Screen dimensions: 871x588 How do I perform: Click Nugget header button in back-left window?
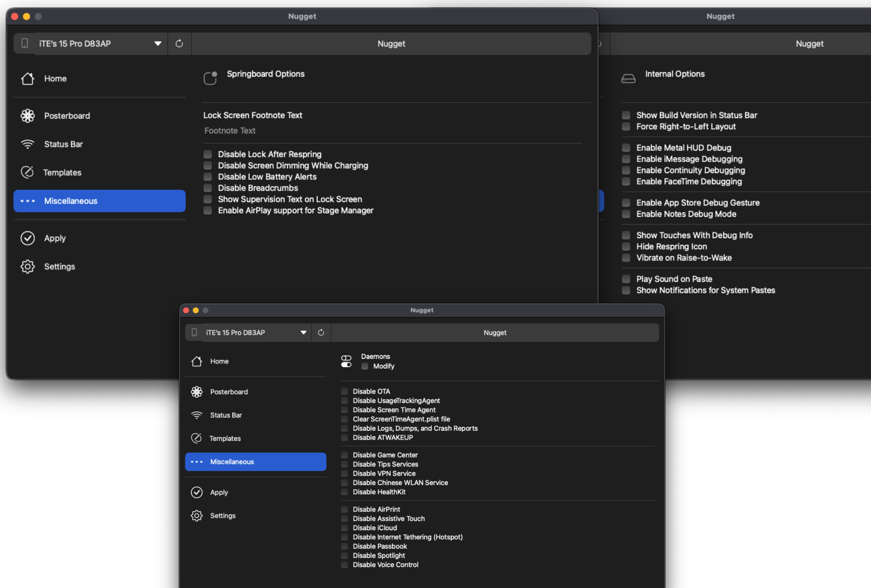click(391, 43)
